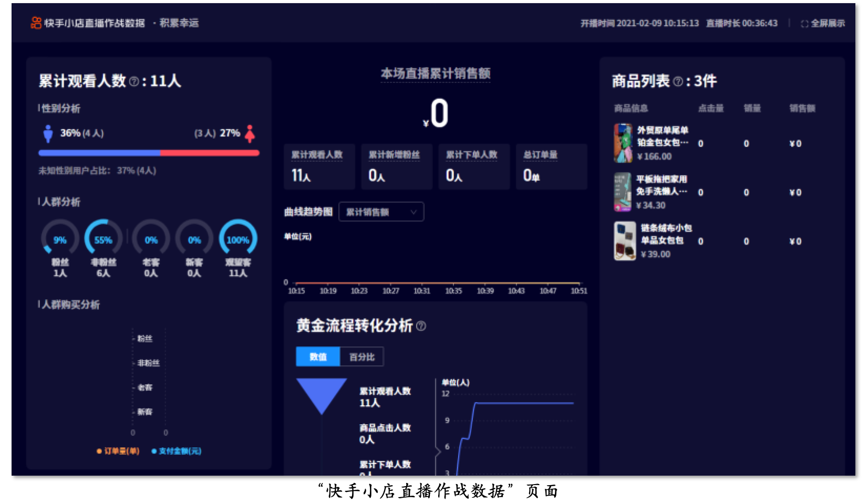This screenshot has width=868, height=504.
Task: Open the 链条绒布小包 product thumbnail
Action: [625, 241]
